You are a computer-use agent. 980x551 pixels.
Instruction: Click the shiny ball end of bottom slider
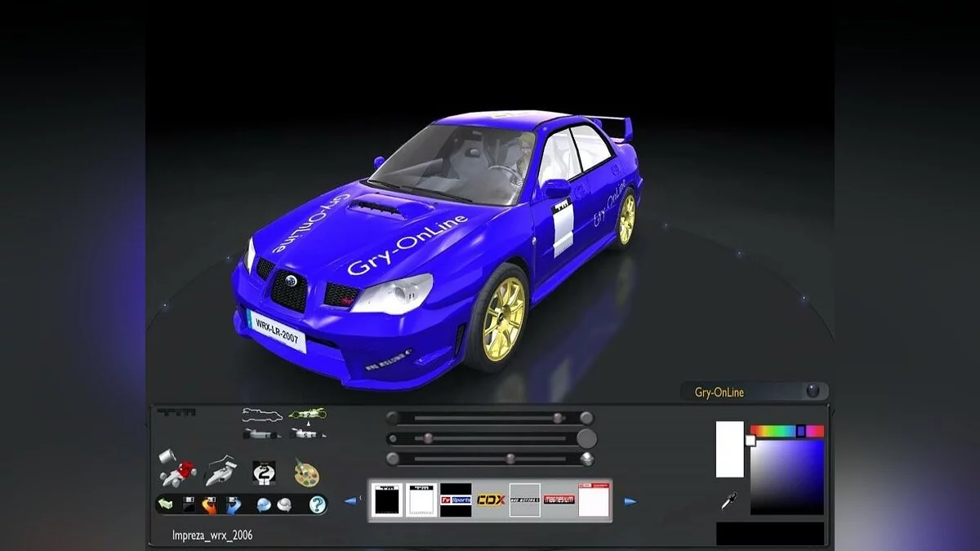tap(586, 459)
